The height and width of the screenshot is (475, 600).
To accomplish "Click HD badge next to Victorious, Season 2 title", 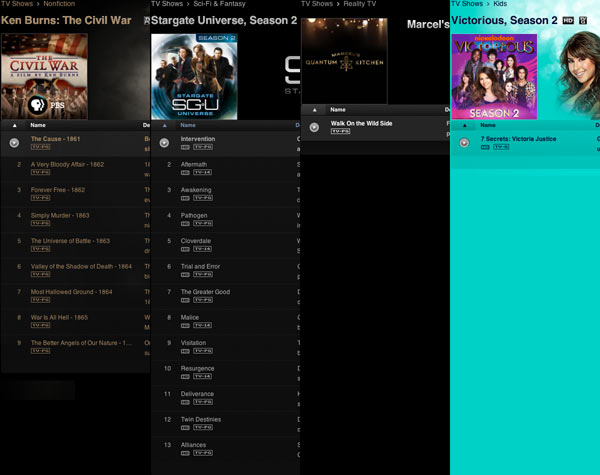I will point(568,20).
